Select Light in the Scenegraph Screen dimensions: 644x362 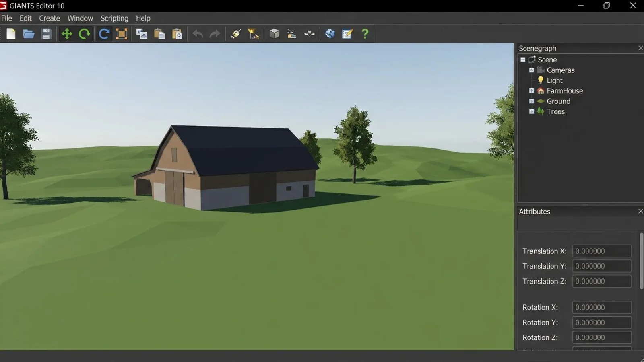pyautogui.click(x=554, y=80)
